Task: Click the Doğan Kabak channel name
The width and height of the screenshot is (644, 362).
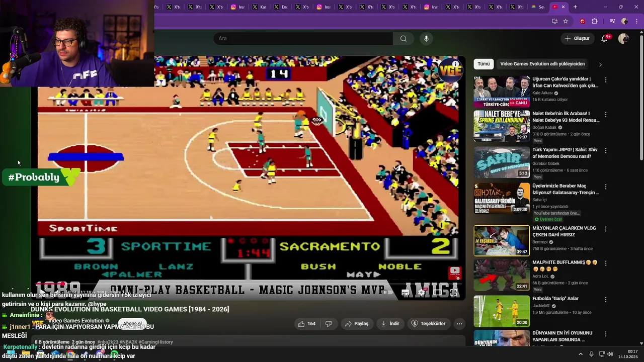Action: (x=545, y=128)
